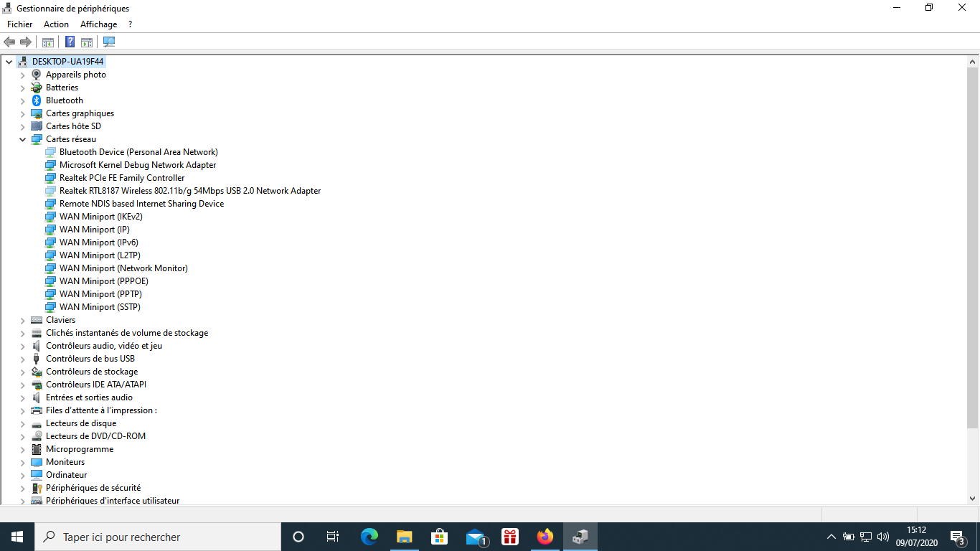Expand the Ordinateur category
The width and height of the screenshot is (980, 551).
point(22,475)
